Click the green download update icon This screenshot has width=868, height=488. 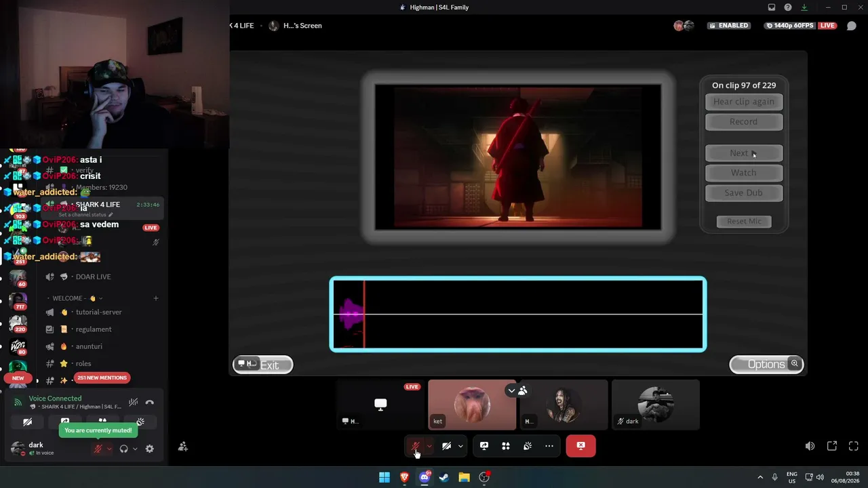(x=804, y=7)
